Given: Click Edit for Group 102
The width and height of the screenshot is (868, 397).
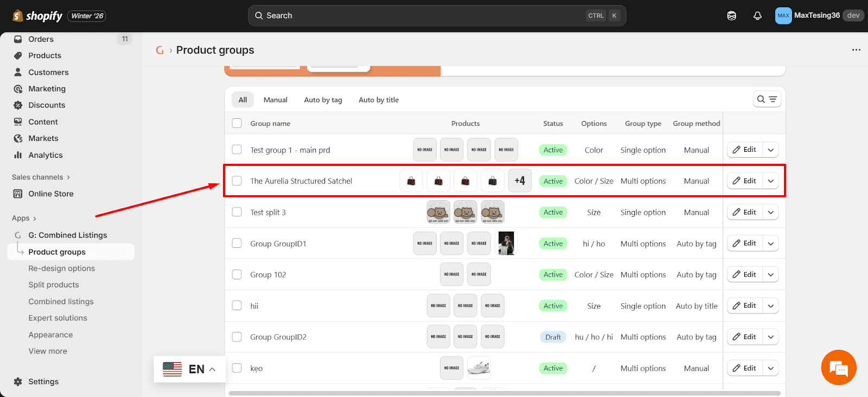Looking at the screenshot, I should [x=745, y=274].
